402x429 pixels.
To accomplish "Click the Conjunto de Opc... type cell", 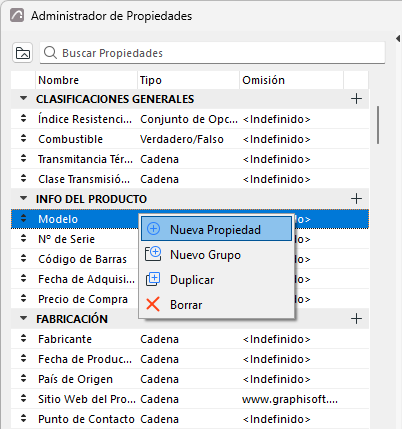I will coord(189,119).
